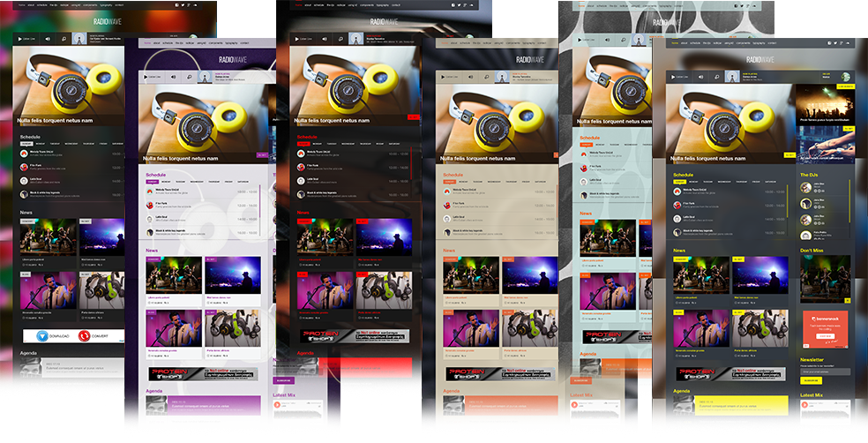Click radio tower thumbnail in purple theme
This screenshot has width=868, height=443.
pyautogui.click(x=206, y=77)
